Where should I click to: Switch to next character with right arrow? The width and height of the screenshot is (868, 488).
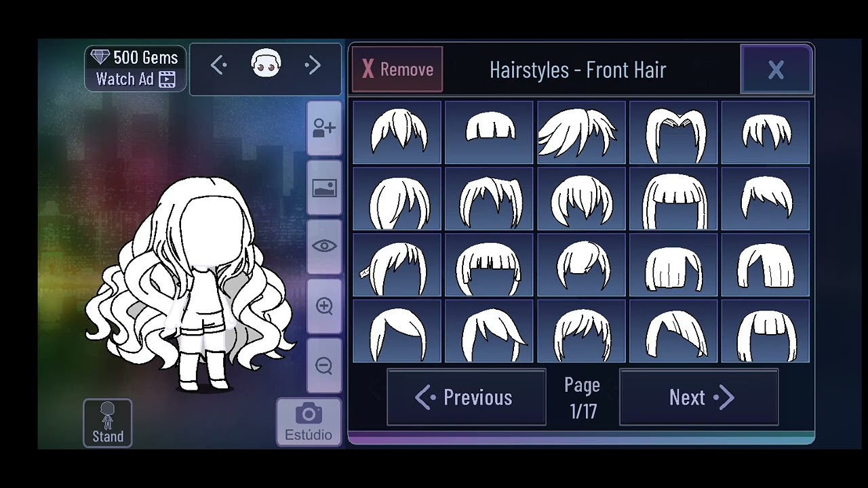pos(313,65)
